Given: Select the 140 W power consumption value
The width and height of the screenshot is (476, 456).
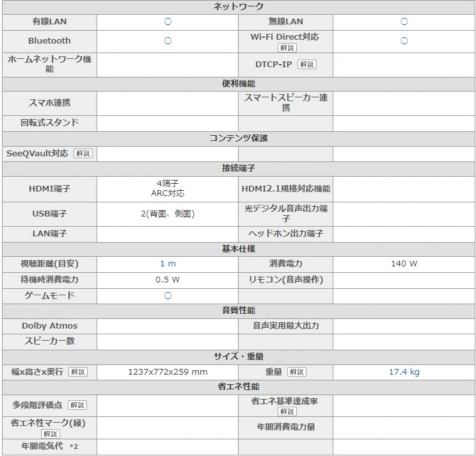Looking at the screenshot, I should coord(404,264).
